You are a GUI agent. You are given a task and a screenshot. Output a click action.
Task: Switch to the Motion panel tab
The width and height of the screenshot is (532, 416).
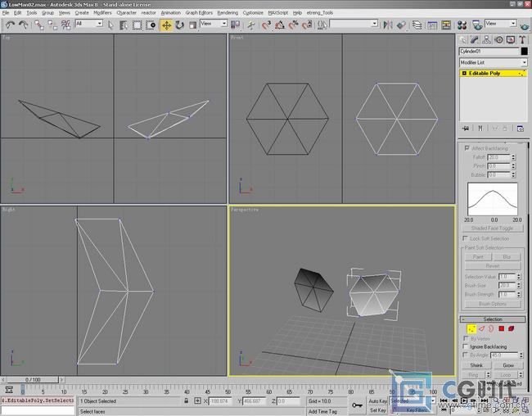point(498,40)
